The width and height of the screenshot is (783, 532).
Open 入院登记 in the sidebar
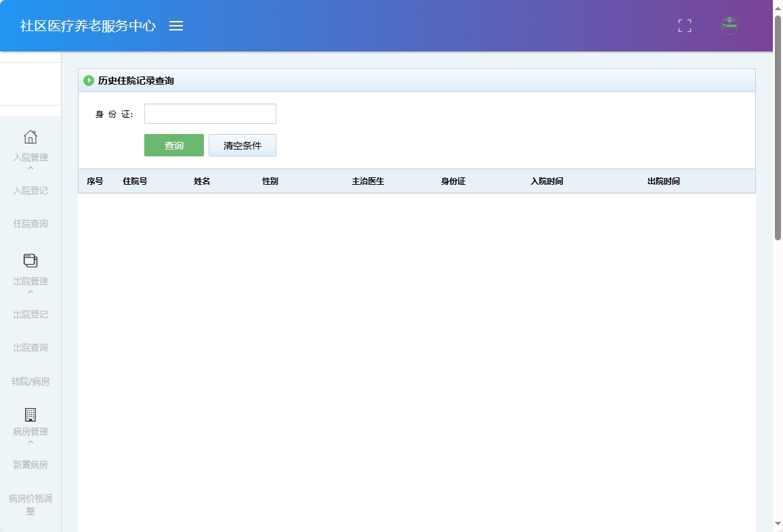tap(30, 191)
